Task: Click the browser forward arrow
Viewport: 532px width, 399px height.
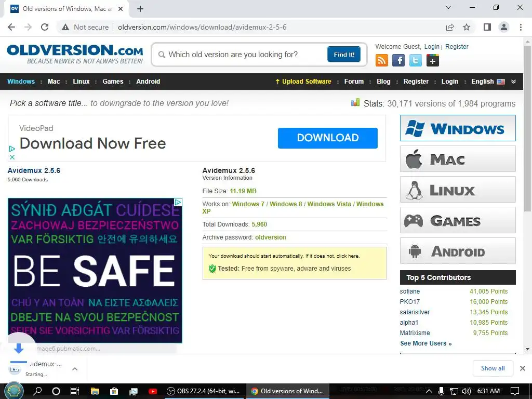Action: [28, 27]
